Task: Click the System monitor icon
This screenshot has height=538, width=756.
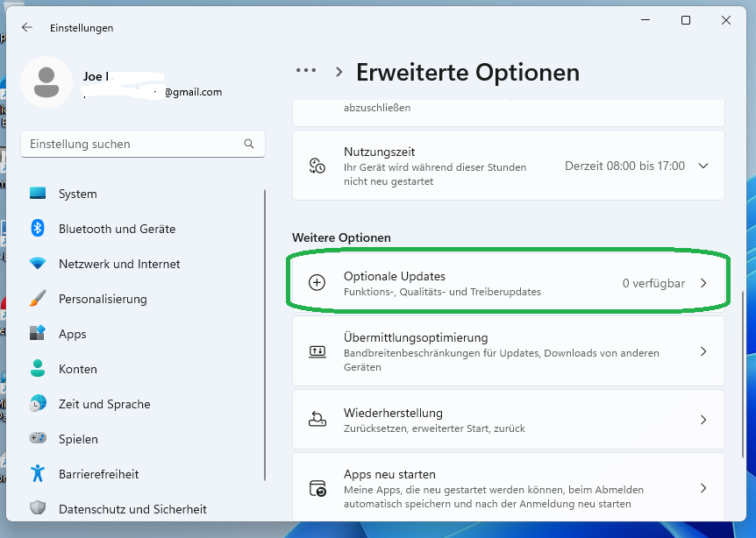Action: (38, 194)
